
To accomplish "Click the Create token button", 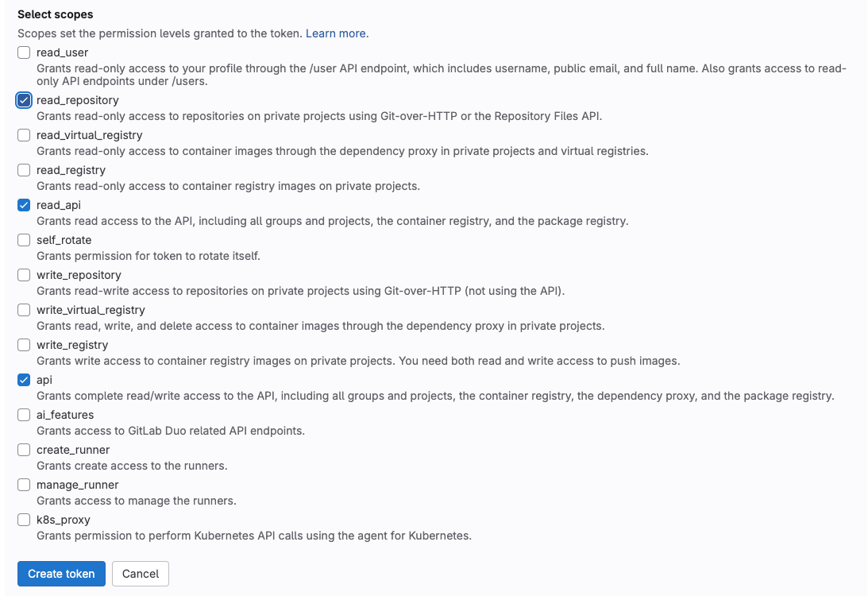I will [61, 574].
